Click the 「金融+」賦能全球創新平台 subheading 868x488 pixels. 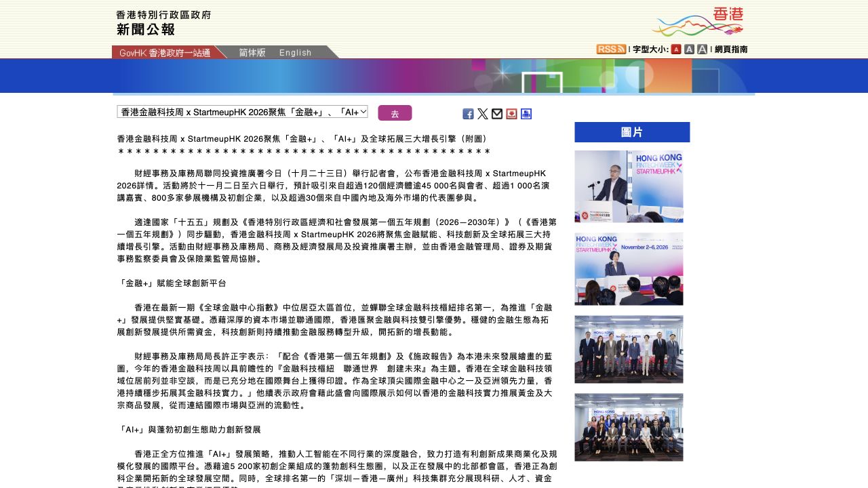pyautogui.click(x=172, y=283)
